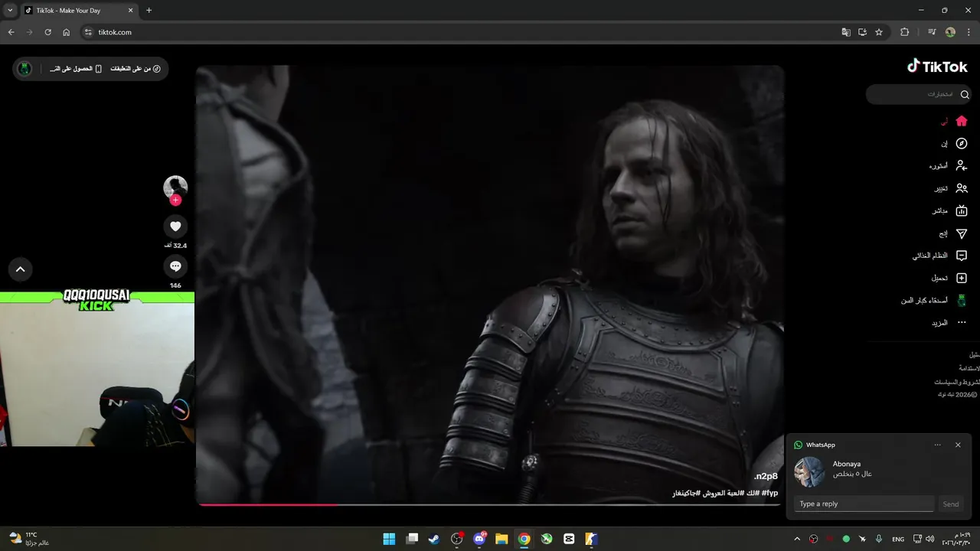The image size is (980, 551).
Task: Open the Chrome profile avatar
Action: pos(950,32)
